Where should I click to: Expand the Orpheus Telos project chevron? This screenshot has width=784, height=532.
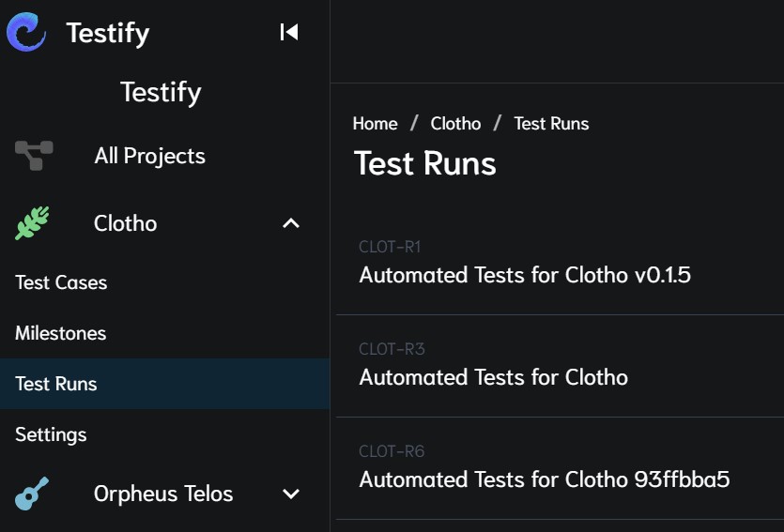click(291, 494)
